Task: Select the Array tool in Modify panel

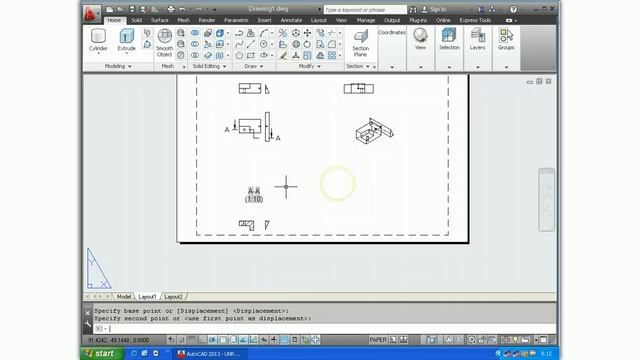Action: 332,55
